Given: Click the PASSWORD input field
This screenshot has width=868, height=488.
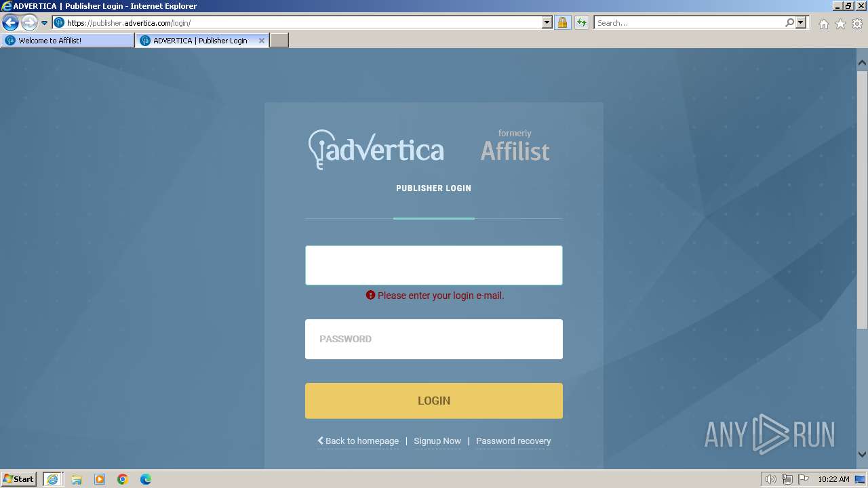Looking at the screenshot, I should (x=434, y=339).
